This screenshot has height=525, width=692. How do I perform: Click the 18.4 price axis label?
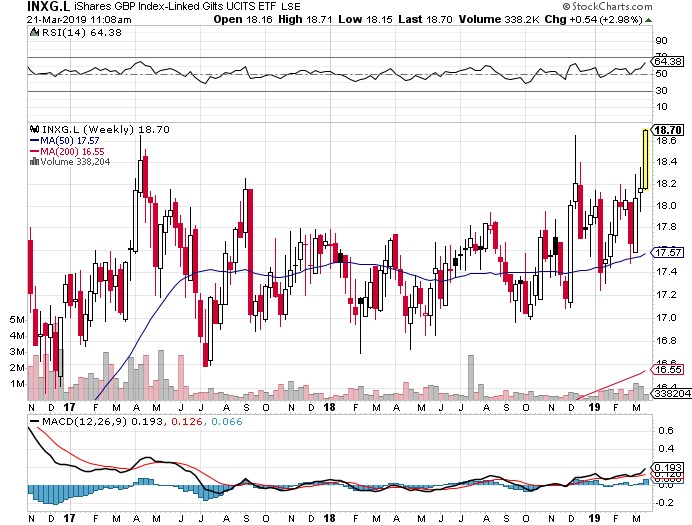(x=666, y=162)
